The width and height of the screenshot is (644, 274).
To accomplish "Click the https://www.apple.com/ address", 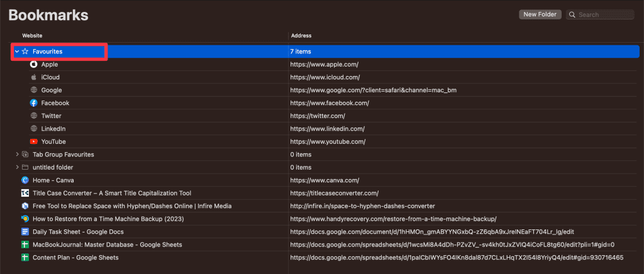I will [x=325, y=64].
